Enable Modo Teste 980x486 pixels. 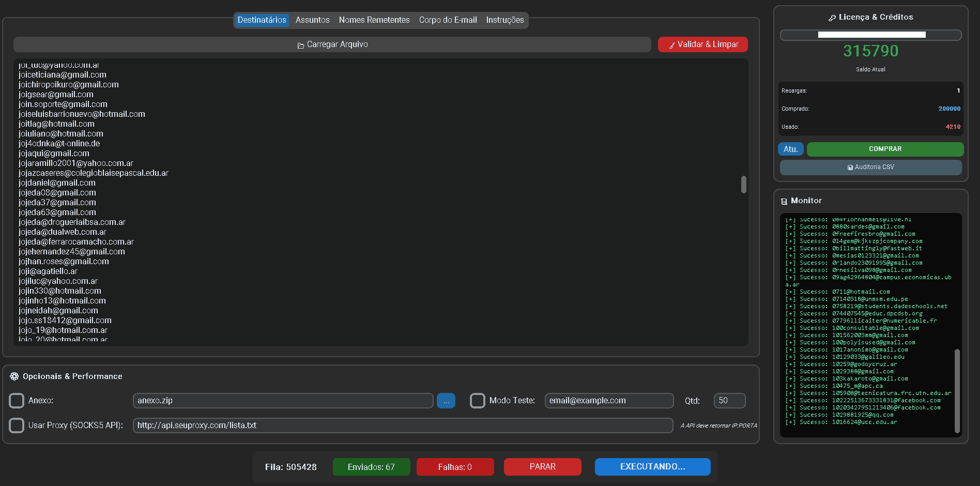[477, 401]
